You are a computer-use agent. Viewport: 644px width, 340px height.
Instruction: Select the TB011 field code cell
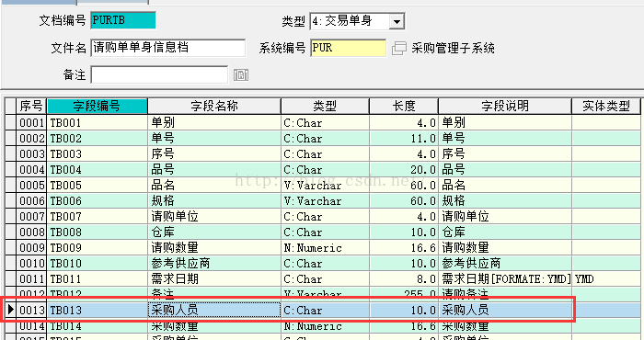click(97, 278)
